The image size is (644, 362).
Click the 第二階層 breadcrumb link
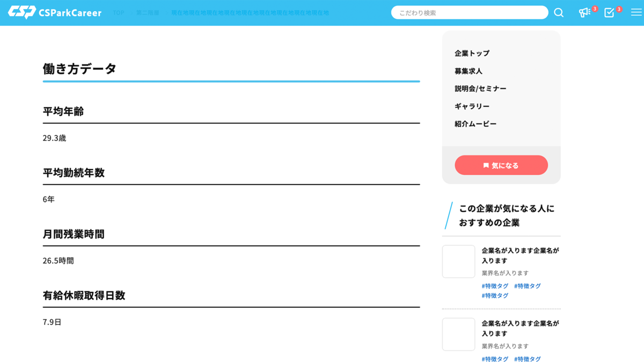point(148,13)
